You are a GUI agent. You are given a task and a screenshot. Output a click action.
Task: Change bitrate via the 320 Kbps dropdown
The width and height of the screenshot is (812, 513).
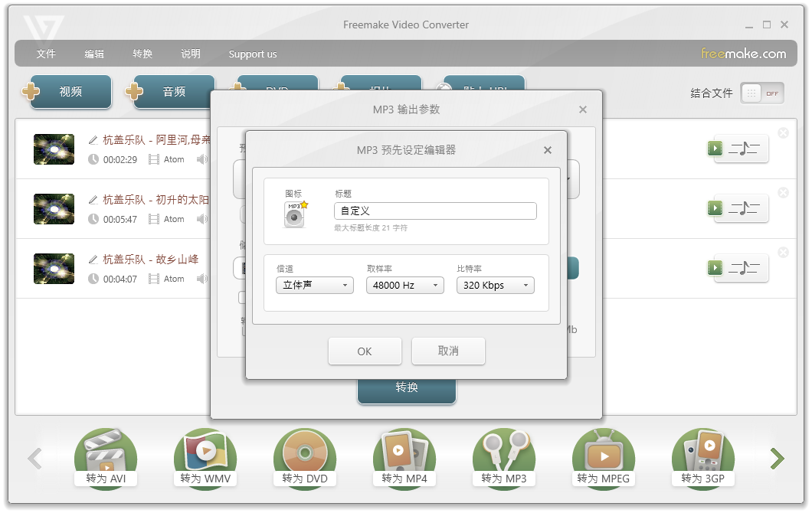pos(496,285)
